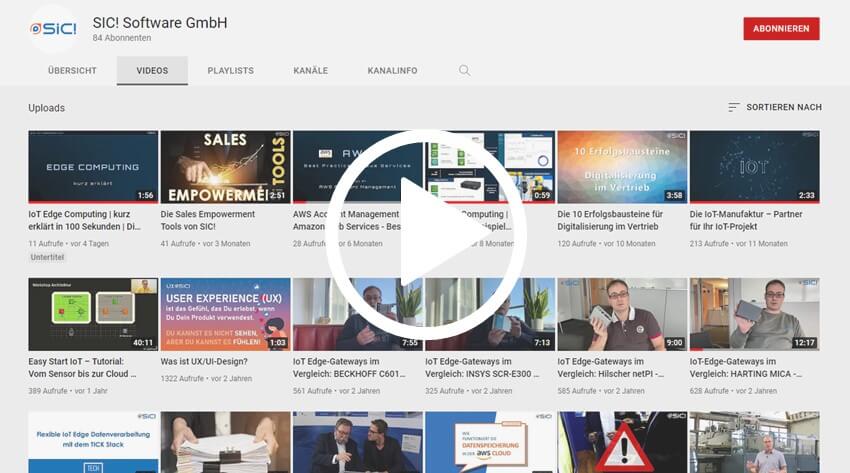Viewport: 850px width, 473px height.
Task: Open the Edge Computing kurz erklärt thumbnail
Action: click(x=93, y=167)
